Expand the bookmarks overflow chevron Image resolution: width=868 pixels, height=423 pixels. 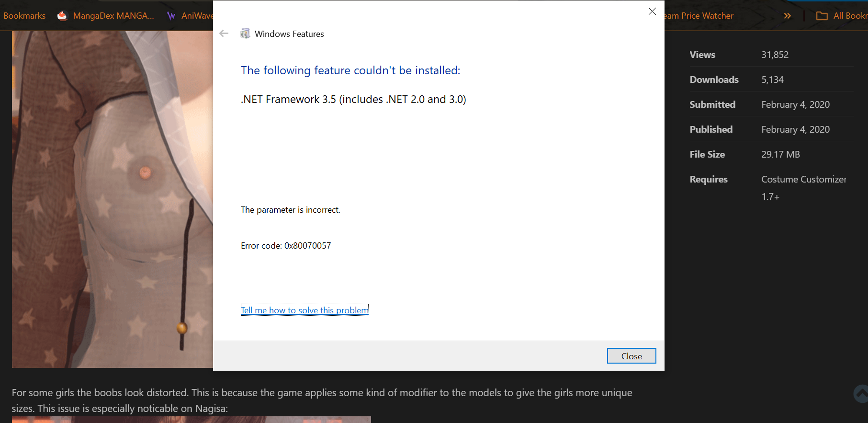[788, 16]
